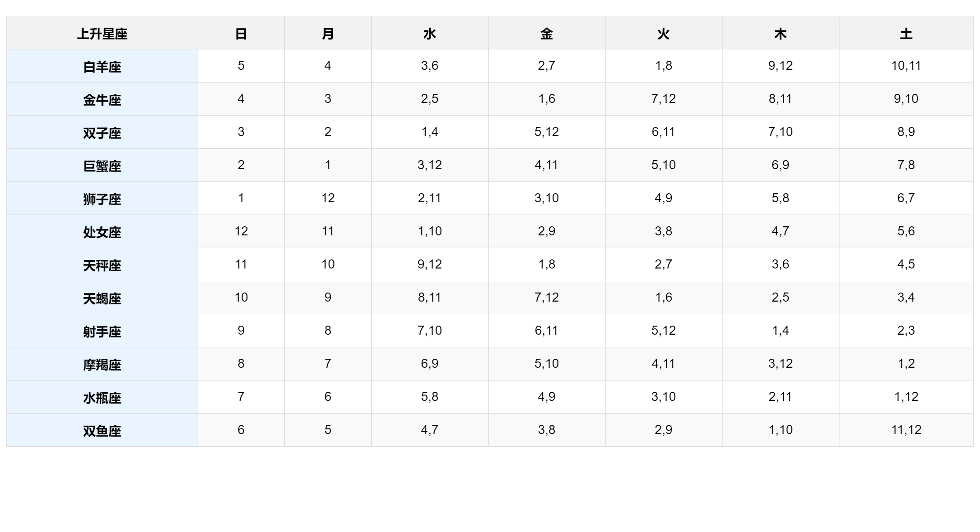The image size is (980, 532).
Task: Click the 天蝎座 row label
Action: [x=102, y=298]
